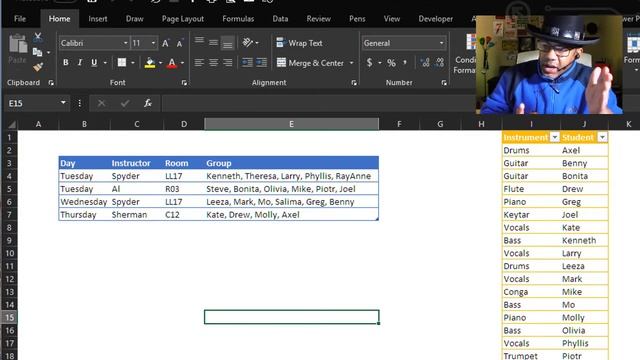Apply yellow fill color bucket
This screenshot has height=360, width=640.
point(150,62)
